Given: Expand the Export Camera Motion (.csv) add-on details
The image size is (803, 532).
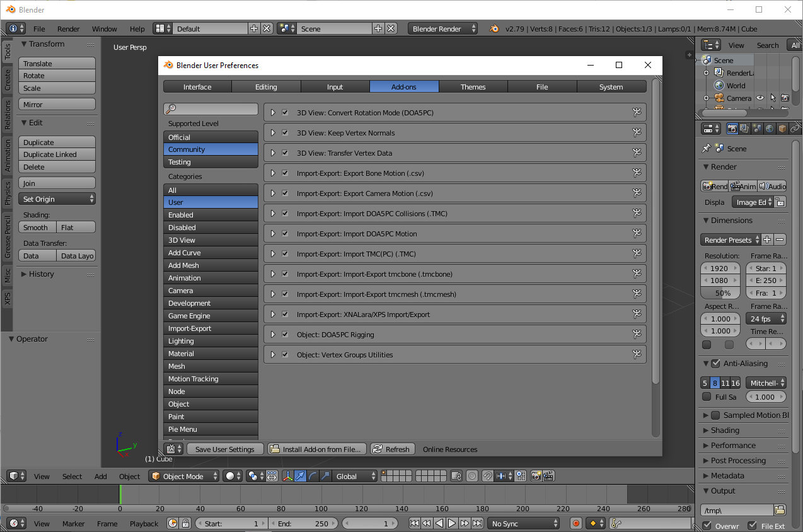Looking at the screenshot, I should tap(273, 194).
